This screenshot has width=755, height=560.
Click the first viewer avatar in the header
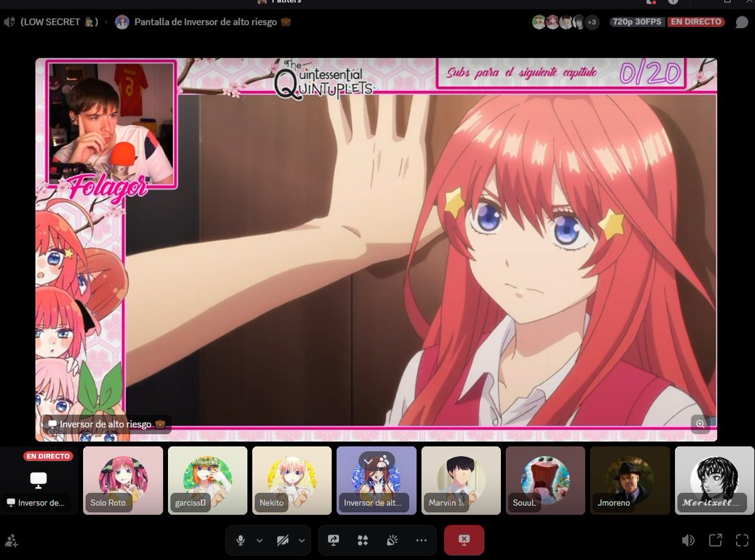[539, 22]
